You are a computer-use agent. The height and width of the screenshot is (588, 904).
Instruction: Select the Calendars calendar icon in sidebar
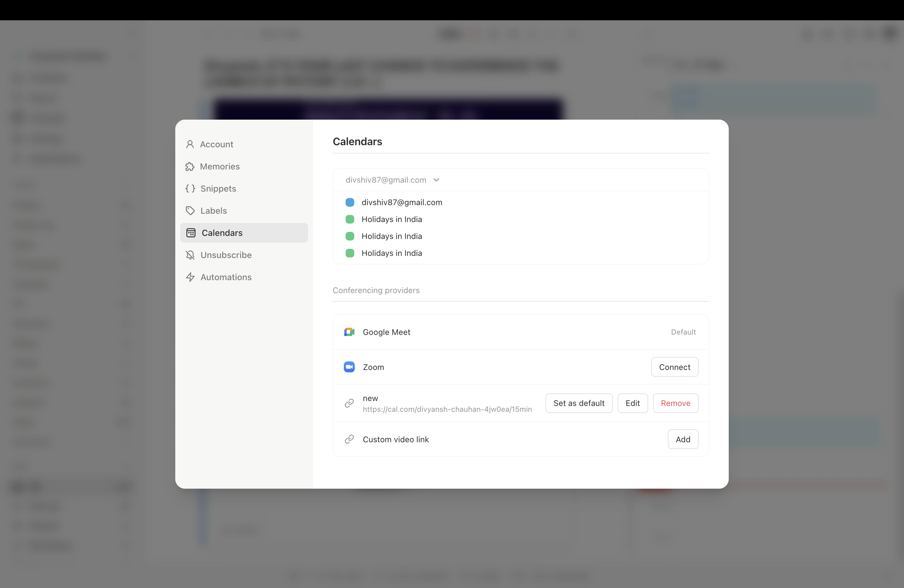190,233
